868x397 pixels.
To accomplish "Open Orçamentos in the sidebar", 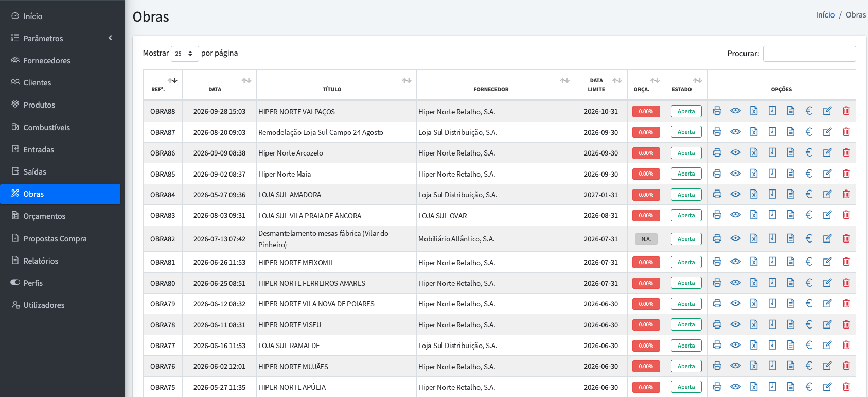I will [x=60, y=216].
